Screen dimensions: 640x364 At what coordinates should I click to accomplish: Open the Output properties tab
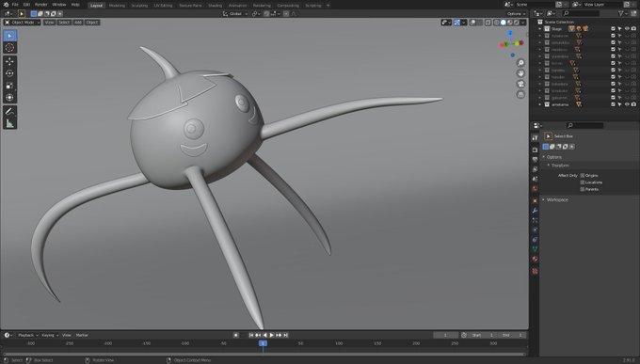[536, 160]
